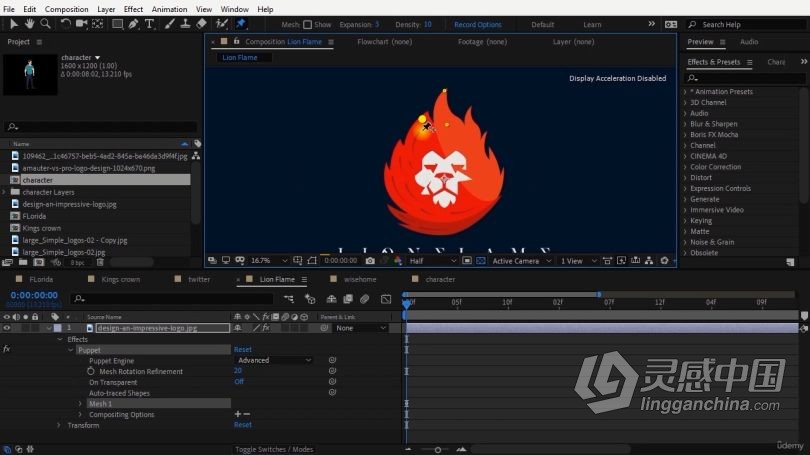Screen dimensions: 810x455
Task: Open the Puppet Engine Advanced dropdown
Action: [x=274, y=360]
